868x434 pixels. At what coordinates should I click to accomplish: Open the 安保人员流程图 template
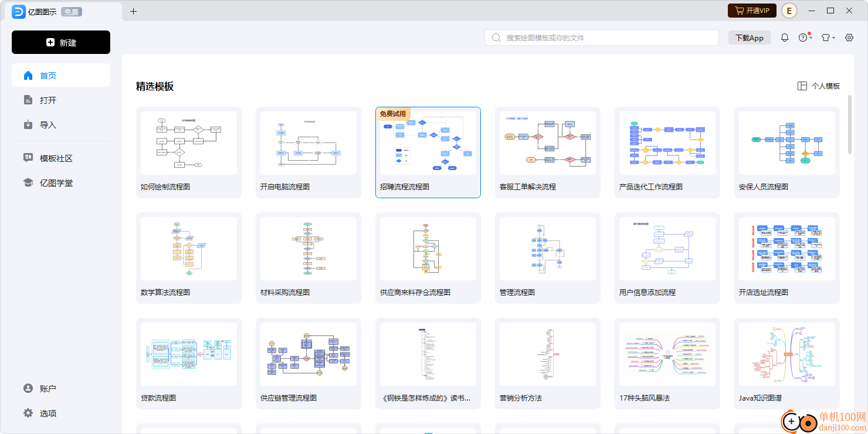[787, 152]
